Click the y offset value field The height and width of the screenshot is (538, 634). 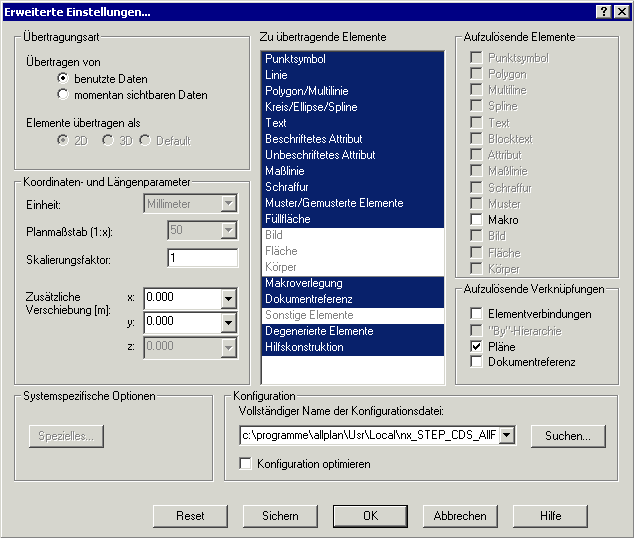(x=183, y=323)
